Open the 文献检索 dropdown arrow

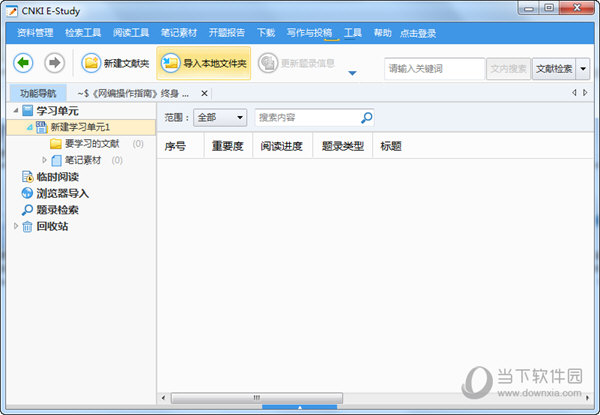point(583,69)
